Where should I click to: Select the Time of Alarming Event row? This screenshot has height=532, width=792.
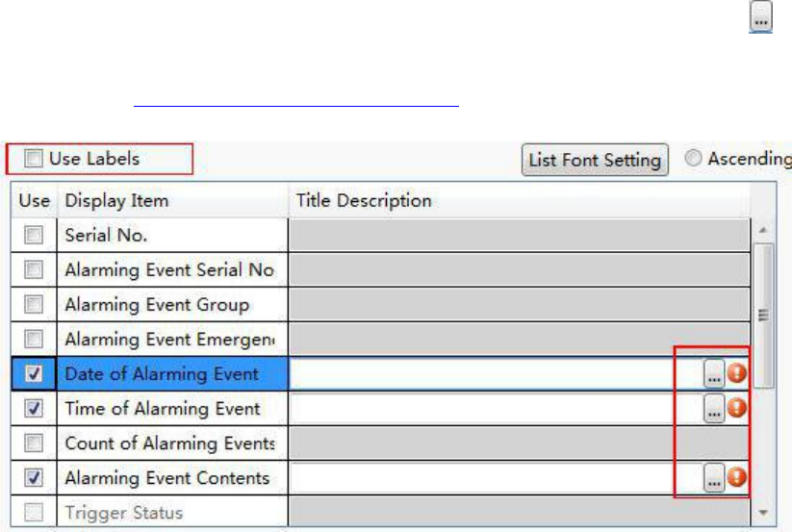tap(163, 409)
